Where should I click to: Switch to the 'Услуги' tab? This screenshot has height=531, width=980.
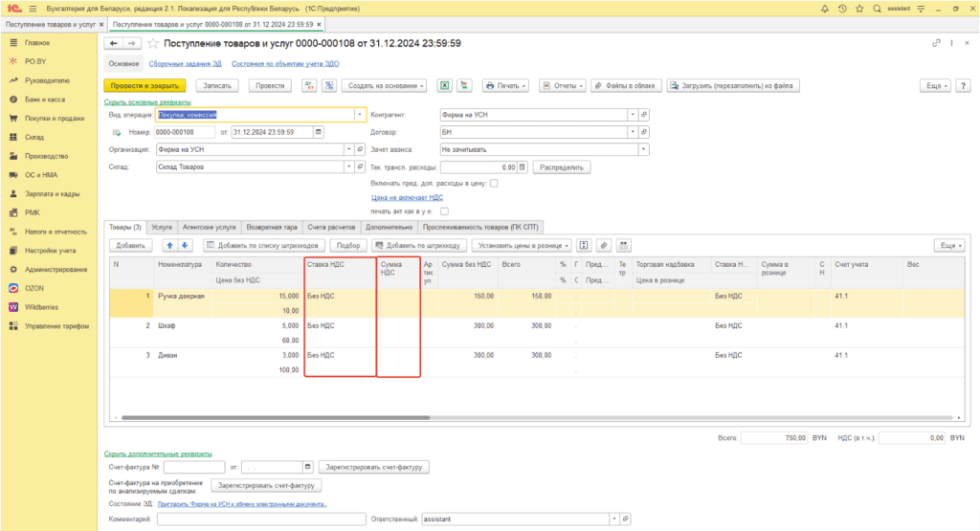coord(162,227)
